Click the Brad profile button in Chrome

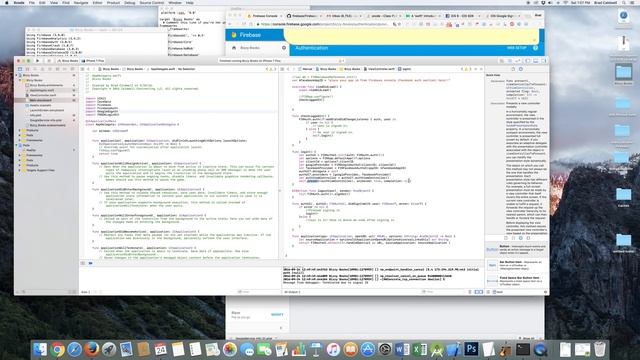(538, 16)
